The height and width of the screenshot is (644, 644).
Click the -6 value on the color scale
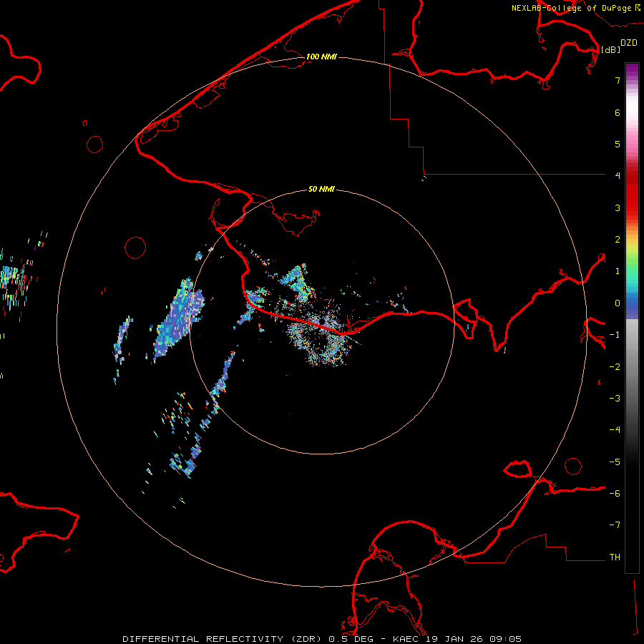[x=615, y=494]
